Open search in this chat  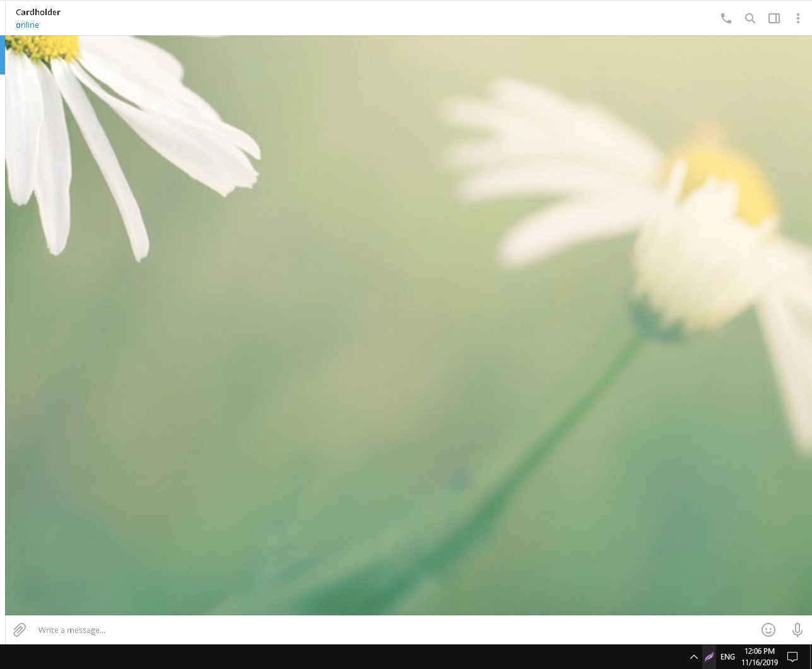[x=750, y=18]
